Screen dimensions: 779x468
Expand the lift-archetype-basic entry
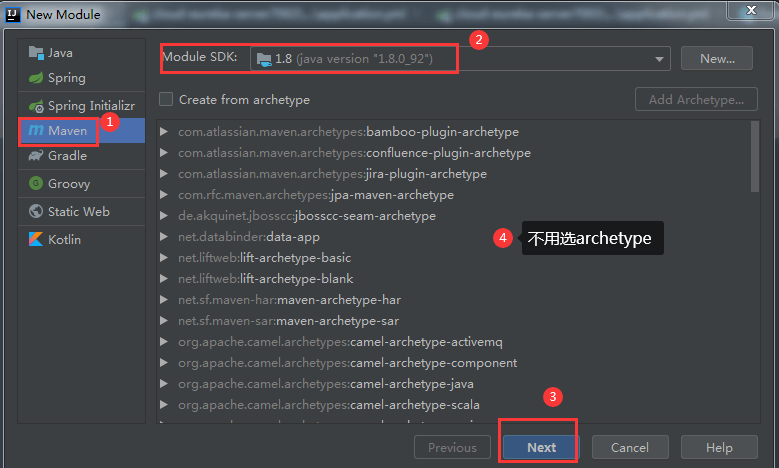point(163,257)
